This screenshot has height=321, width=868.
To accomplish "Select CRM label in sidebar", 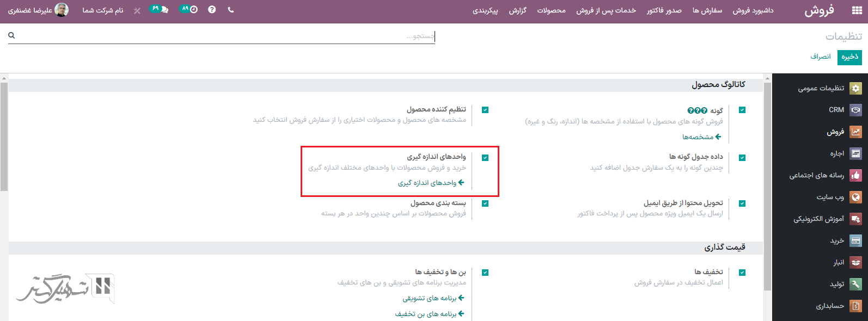I will [x=836, y=110].
